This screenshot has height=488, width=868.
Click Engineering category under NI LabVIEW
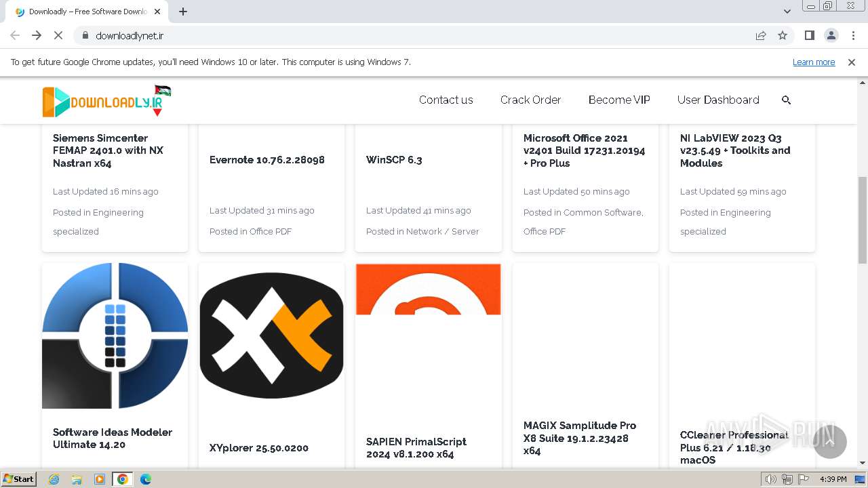[726, 222]
